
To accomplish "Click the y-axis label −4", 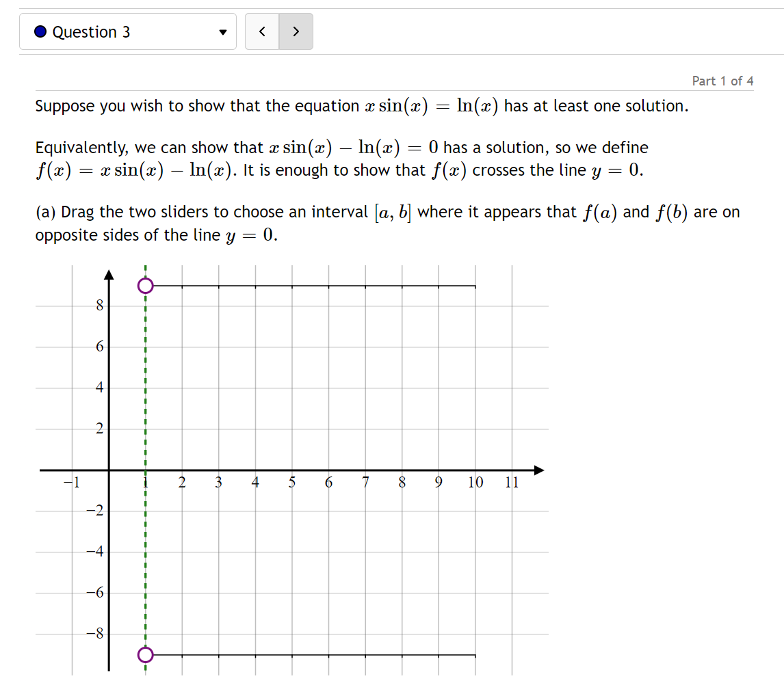I will [x=95, y=551].
